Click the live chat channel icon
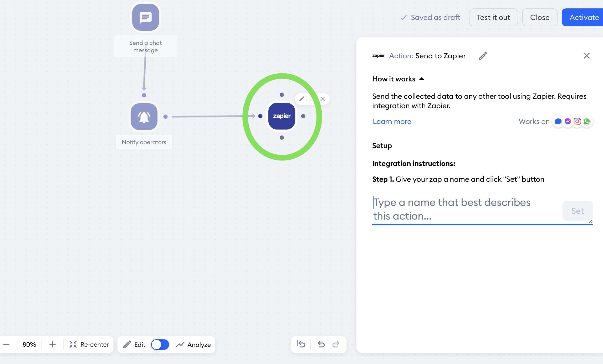 (x=558, y=121)
